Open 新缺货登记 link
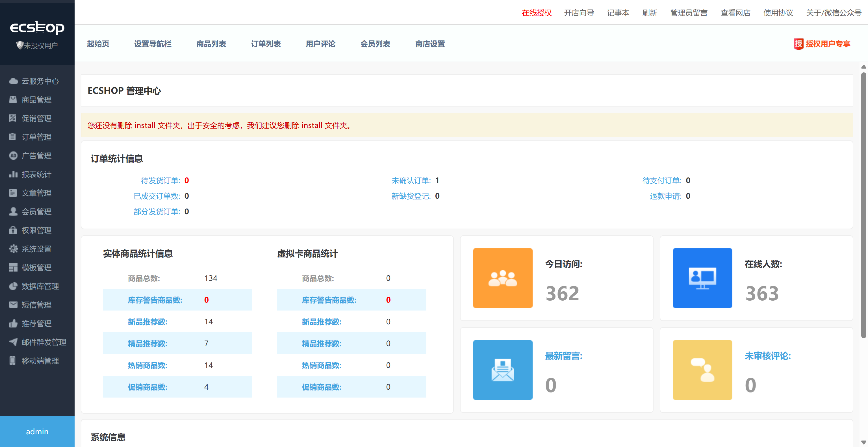 click(411, 196)
